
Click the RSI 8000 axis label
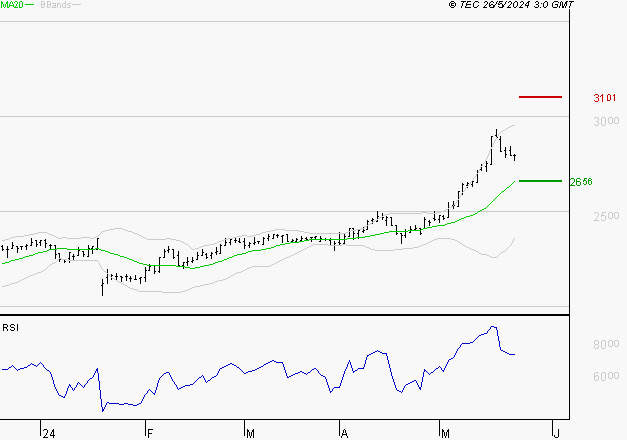[x=606, y=344]
